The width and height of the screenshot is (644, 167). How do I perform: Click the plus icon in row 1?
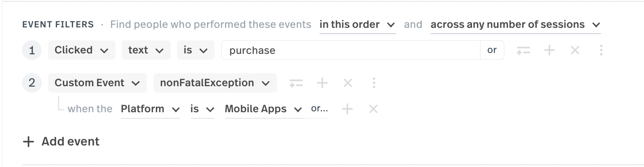(x=549, y=50)
